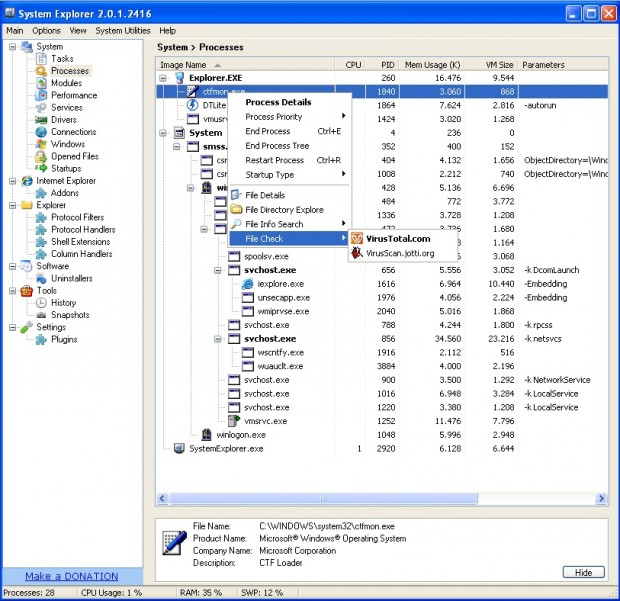Click the Performance icon in sidebar
The height and width of the screenshot is (601, 620).
click(x=41, y=96)
